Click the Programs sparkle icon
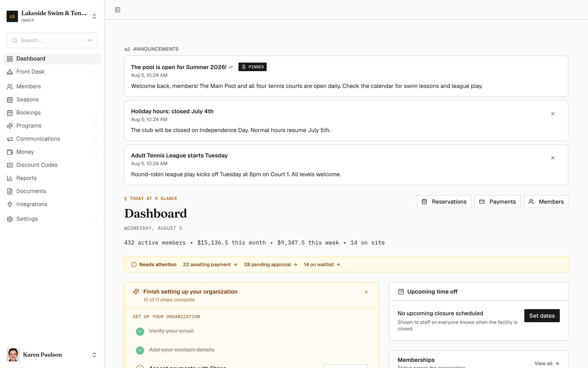Viewport: 588px width, 368px height. pyautogui.click(x=10, y=126)
